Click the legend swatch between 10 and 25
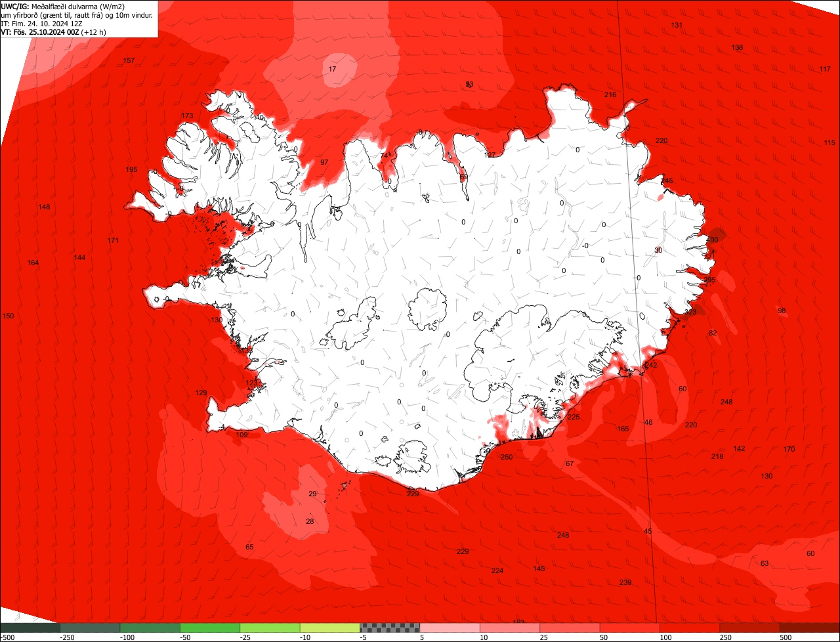Image resolution: width=840 pixels, height=642 pixels. coord(510,628)
